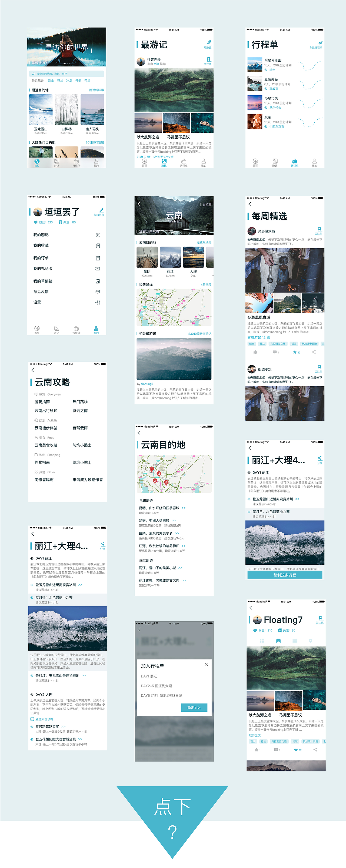The height and width of the screenshot is (868, 346).
Task: Open 设置 in profile menu
Action: coord(67,302)
